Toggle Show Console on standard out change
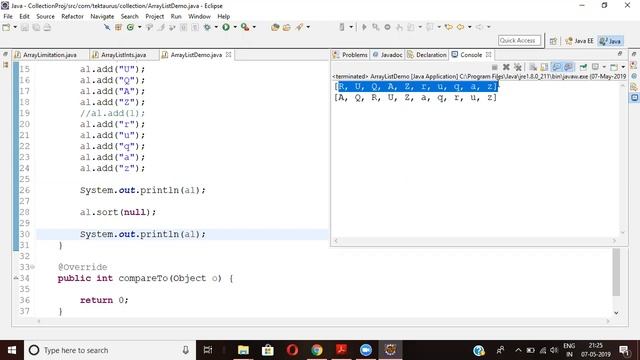640x360 pixels. [556, 67]
